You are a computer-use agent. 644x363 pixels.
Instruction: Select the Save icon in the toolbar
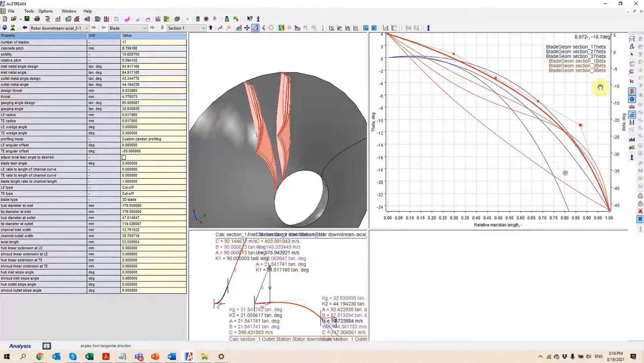pyautogui.click(x=27, y=19)
